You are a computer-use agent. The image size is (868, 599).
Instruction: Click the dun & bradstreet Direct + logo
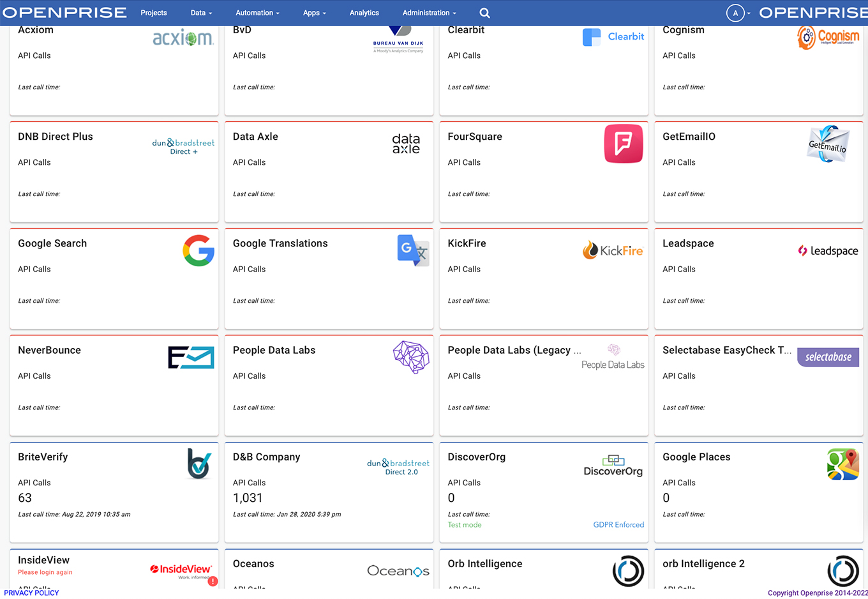pyautogui.click(x=183, y=147)
